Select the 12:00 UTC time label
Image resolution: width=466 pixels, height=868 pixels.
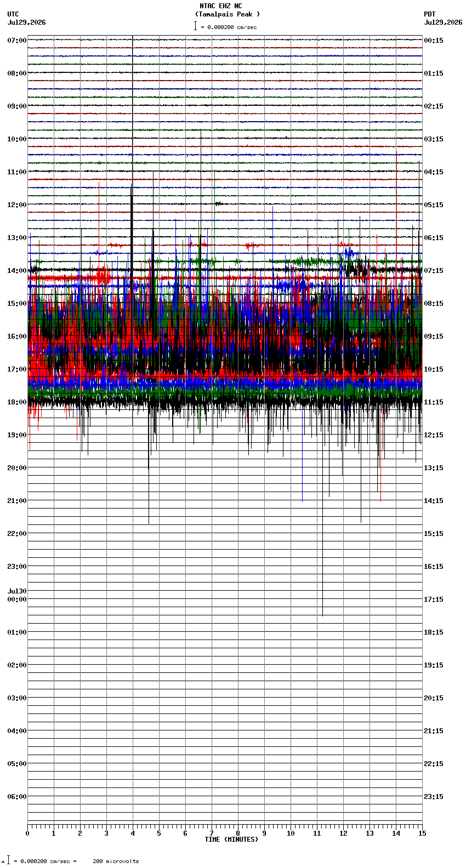(17, 205)
